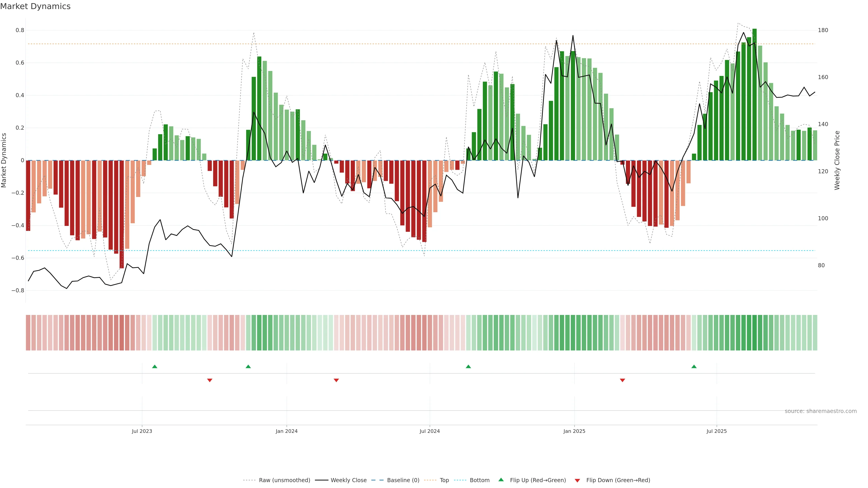Image resolution: width=868 pixels, height=488 pixels.
Task: Click the Jul 2025 x-axis label
Action: coord(716,431)
